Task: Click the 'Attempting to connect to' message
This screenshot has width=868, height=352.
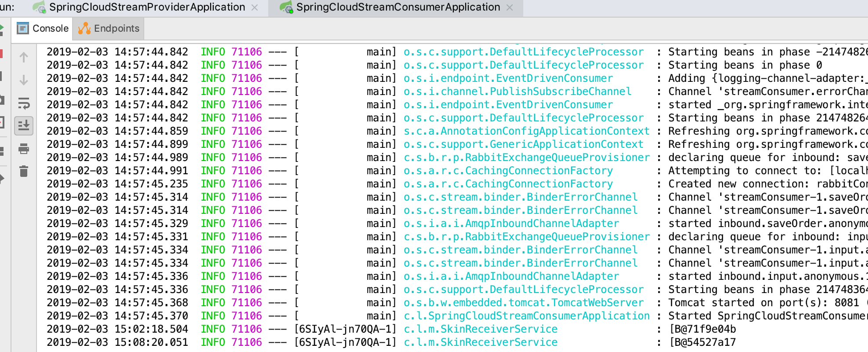Action: pos(768,171)
